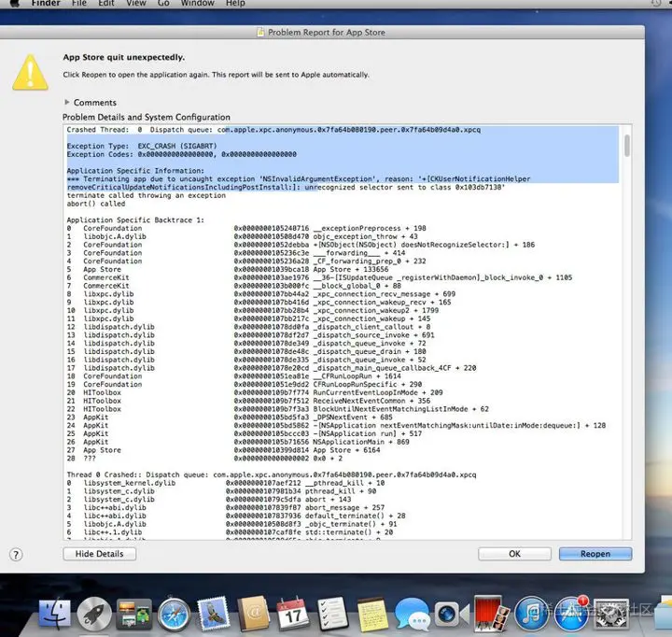Click 'Exception Codes' line in report
The height and width of the screenshot is (637, 672).
pos(182,154)
